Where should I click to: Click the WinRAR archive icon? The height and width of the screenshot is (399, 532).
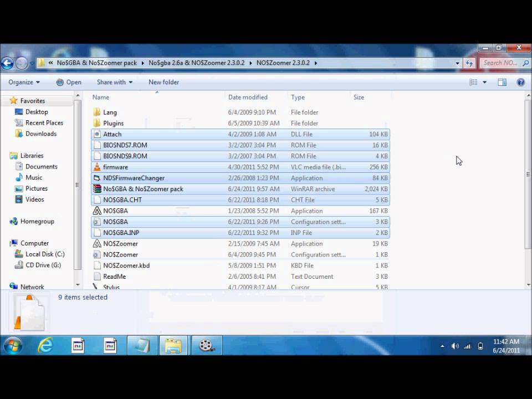pyautogui.click(x=97, y=188)
